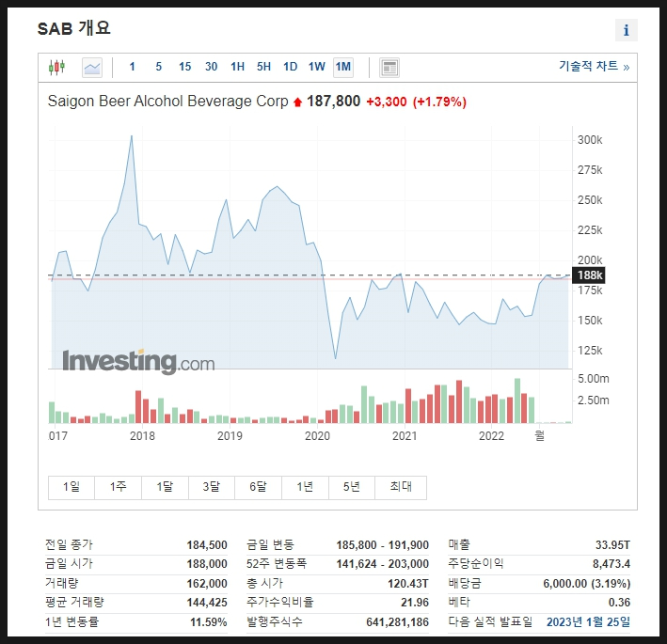Set chart range to 1주
The width and height of the screenshot is (667, 644).
(119, 487)
